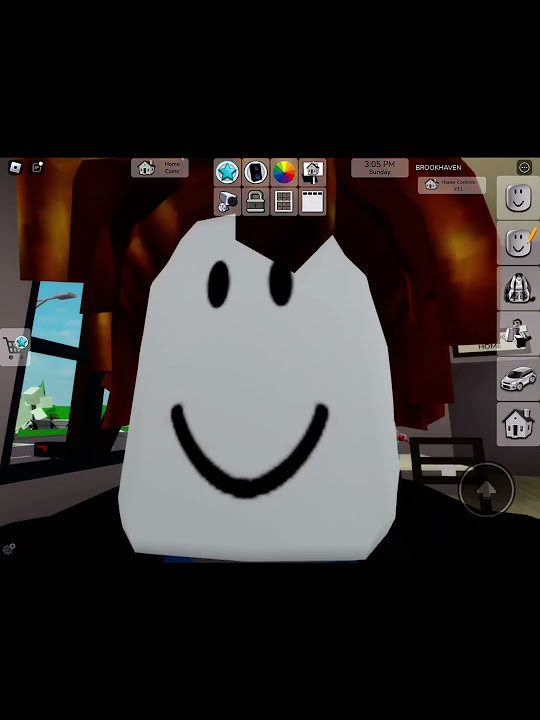Open the shopping cart store icon
The width and height of the screenshot is (540, 720).
click(x=15, y=347)
